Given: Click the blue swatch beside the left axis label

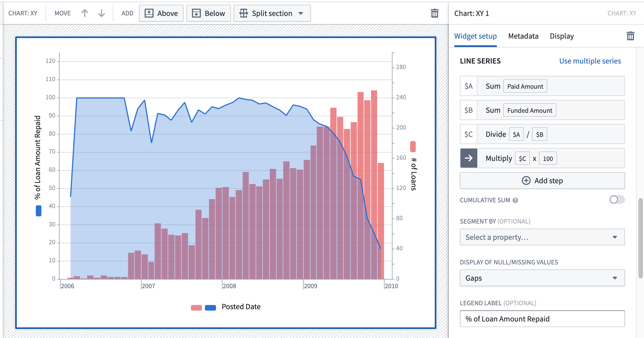Looking at the screenshot, I should [x=39, y=211].
